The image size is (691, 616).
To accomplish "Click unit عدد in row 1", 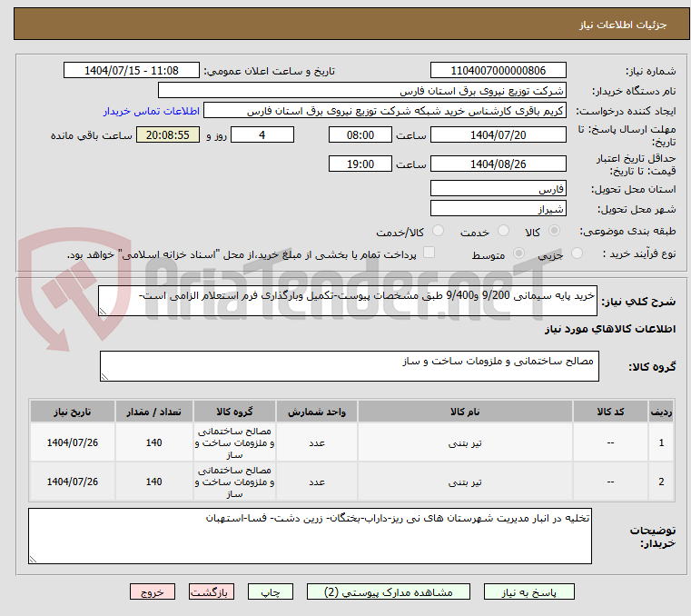I will coord(316,443).
